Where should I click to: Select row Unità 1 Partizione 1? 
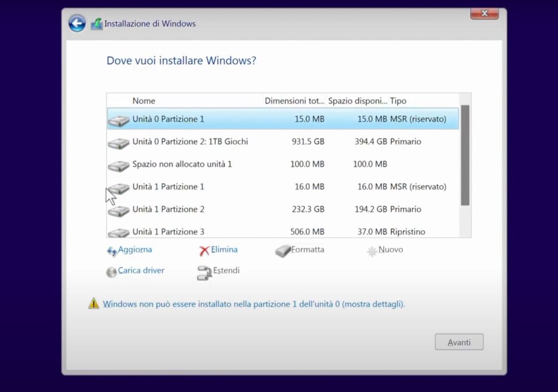click(283, 186)
